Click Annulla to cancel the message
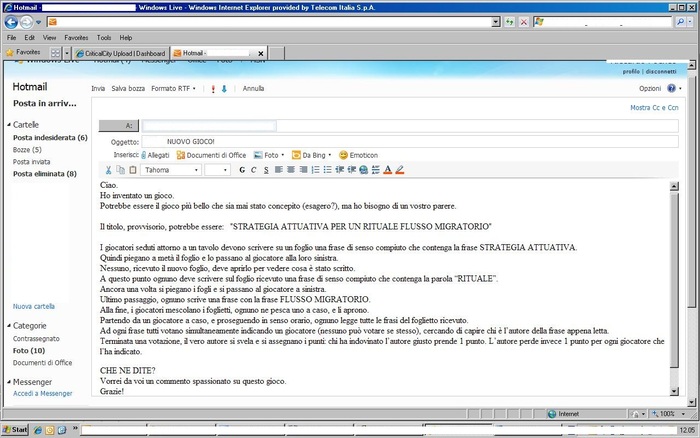This screenshot has width=700, height=438. [x=253, y=88]
